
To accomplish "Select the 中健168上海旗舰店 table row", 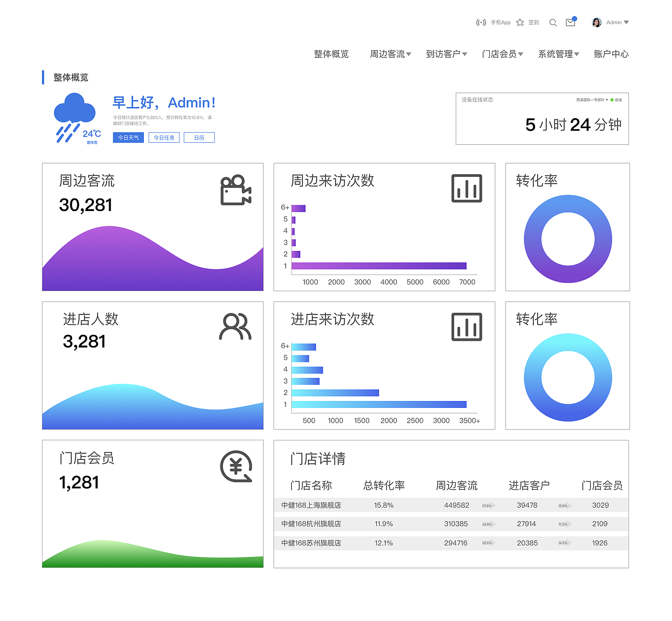I will (450, 505).
